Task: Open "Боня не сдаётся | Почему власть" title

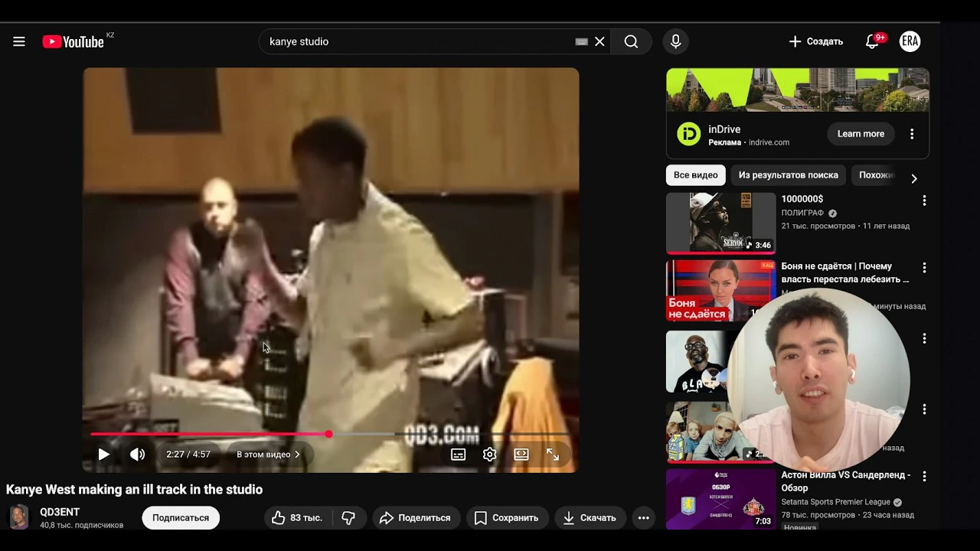Action: (x=845, y=272)
